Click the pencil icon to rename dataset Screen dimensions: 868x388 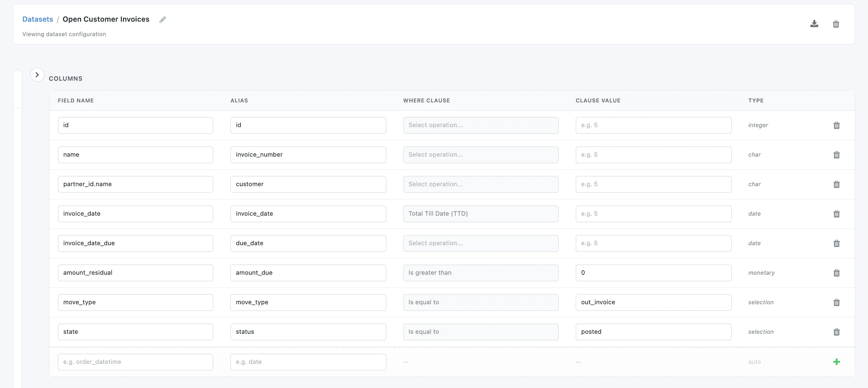[163, 20]
